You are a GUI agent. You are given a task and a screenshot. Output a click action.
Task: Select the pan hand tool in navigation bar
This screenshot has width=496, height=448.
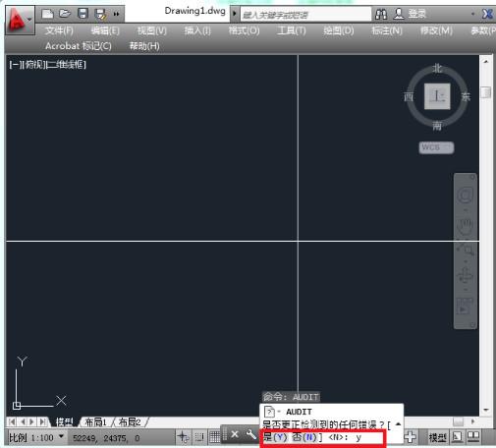click(465, 226)
